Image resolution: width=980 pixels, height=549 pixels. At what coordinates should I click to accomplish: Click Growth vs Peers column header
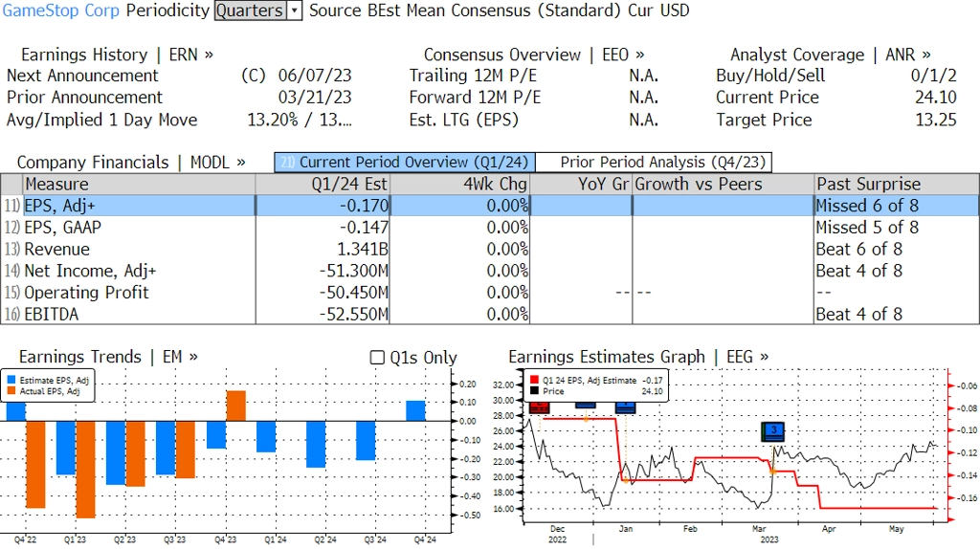724,185
